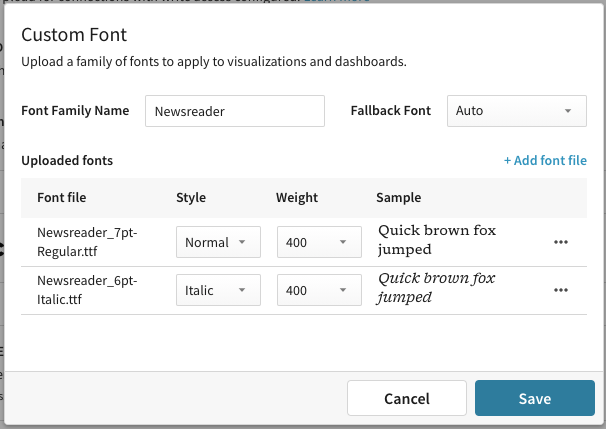606x429 pixels.
Task: Open the Fallback Font dropdown
Action: pos(517,111)
